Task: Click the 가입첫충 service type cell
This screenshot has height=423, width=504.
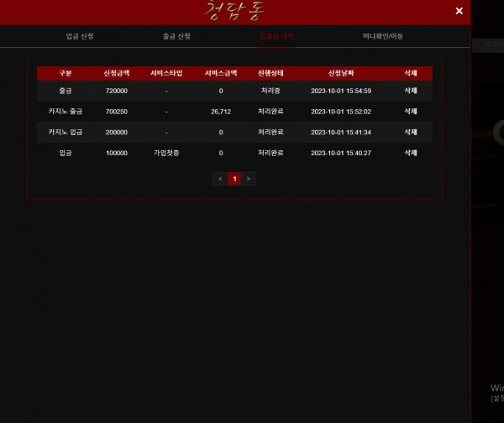Action: tap(166, 153)
